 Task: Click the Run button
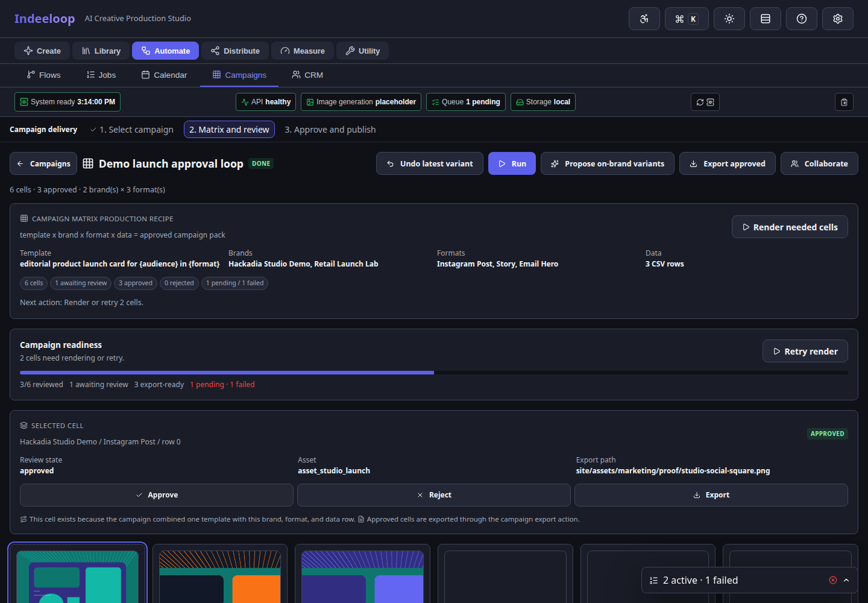pos(512,163)
